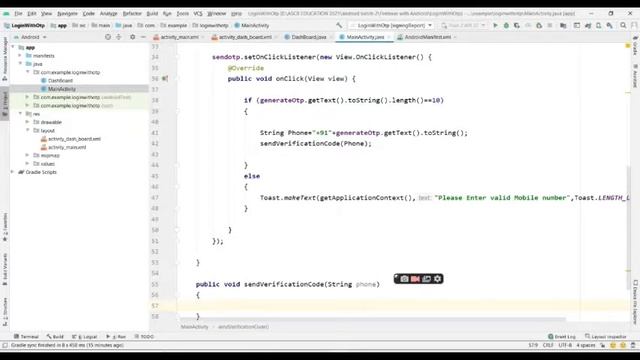This screenshot has height=360, width=640.
Task: Click the scope locator icon in Project panel
Action: point(108,37)
